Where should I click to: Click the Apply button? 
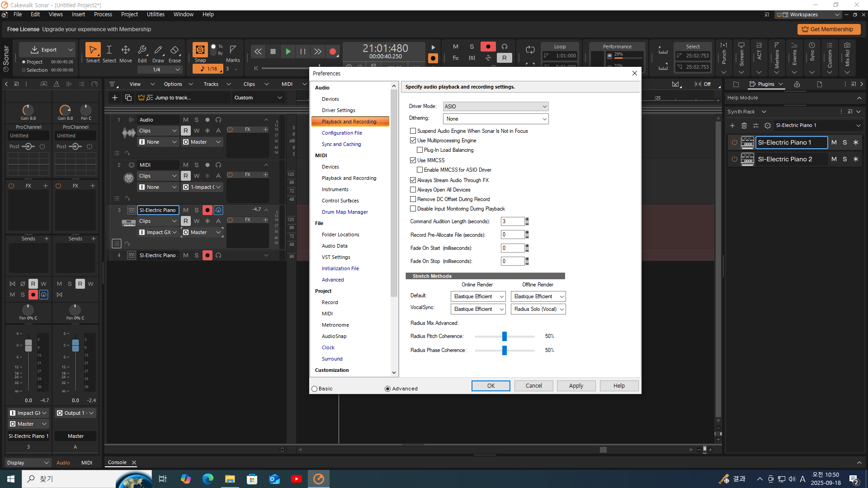click(576, 386)
